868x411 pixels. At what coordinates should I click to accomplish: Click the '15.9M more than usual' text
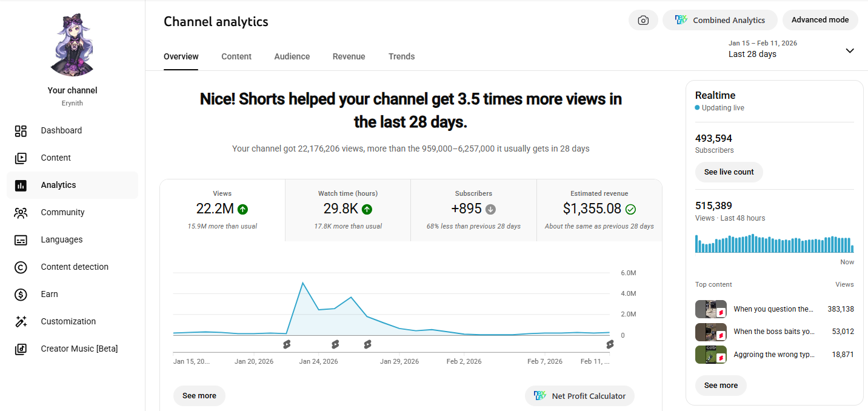(222, 226)
